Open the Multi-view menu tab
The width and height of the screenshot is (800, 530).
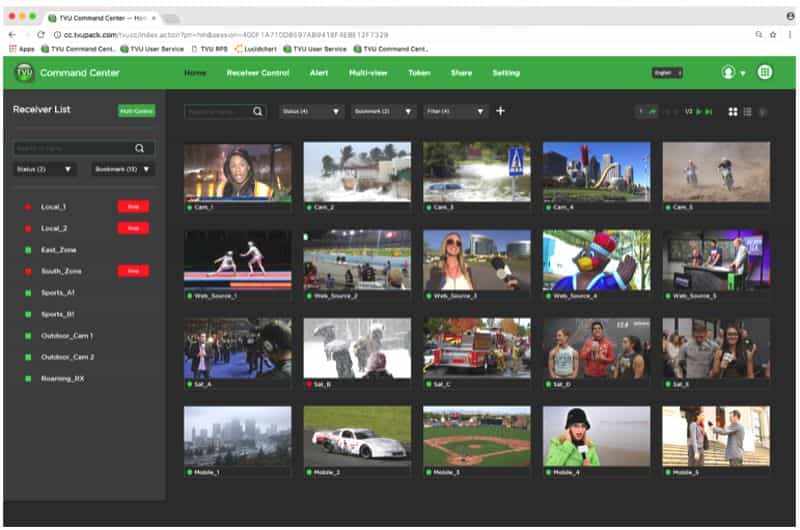(368, 73)
